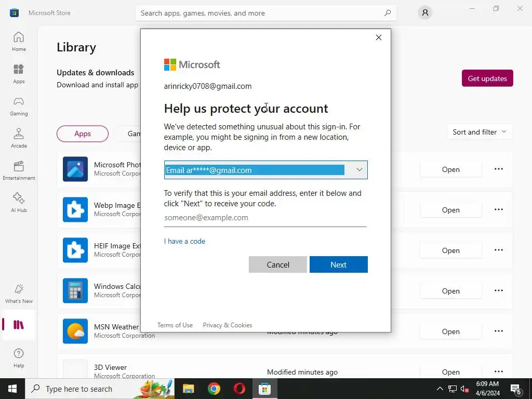Viewport: 532px width, 399px height.
Task: Click Open for MSN Weather
Action: pyautogui.click(x=450, y=331)
